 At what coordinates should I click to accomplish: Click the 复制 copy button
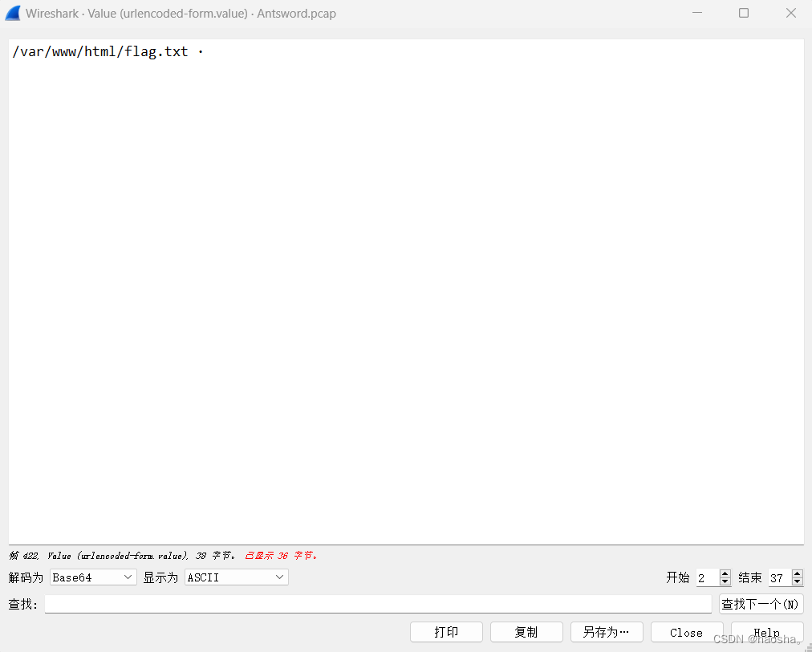point(526,632)
